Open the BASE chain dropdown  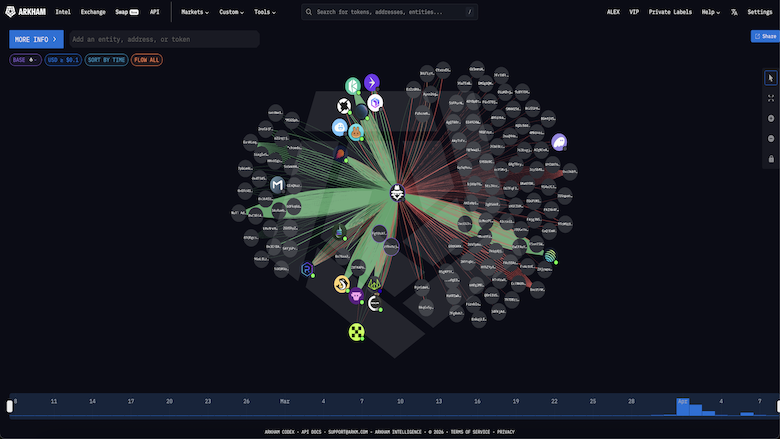25,60
